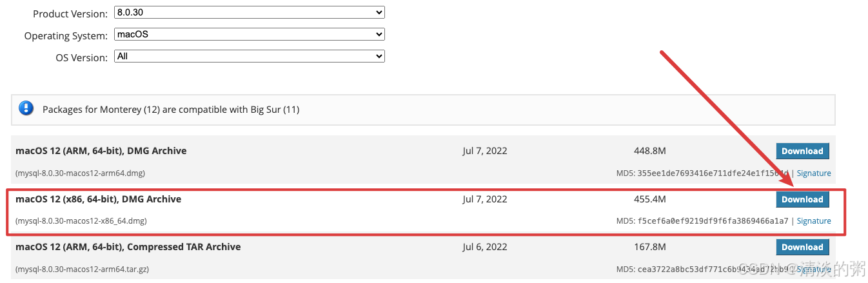Download the ARM Compressed TAR Archive
The image size is (868, 283).
[x=802, y=247]
